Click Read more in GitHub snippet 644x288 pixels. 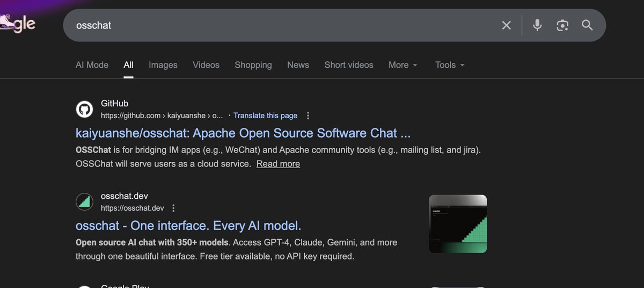click(278, 164)
